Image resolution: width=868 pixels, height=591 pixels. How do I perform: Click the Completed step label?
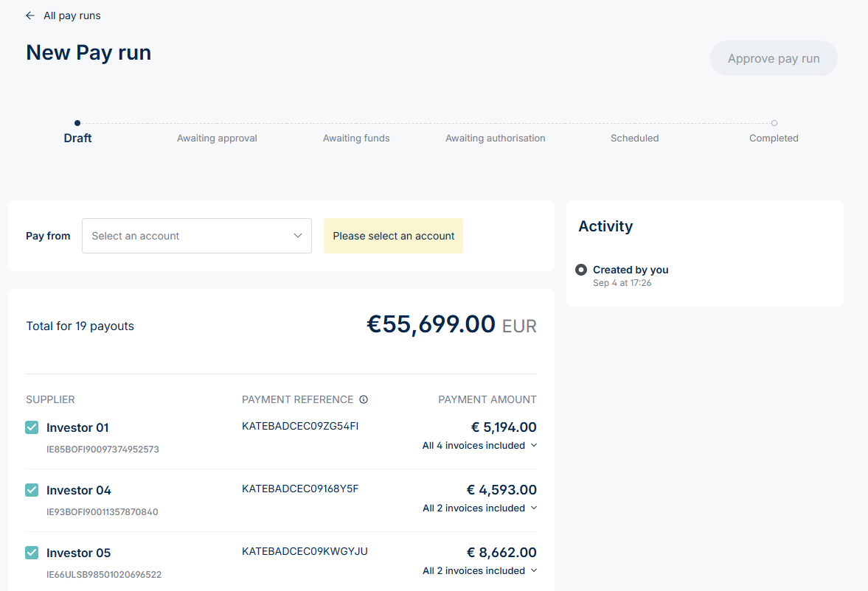(x=774, y=139)
